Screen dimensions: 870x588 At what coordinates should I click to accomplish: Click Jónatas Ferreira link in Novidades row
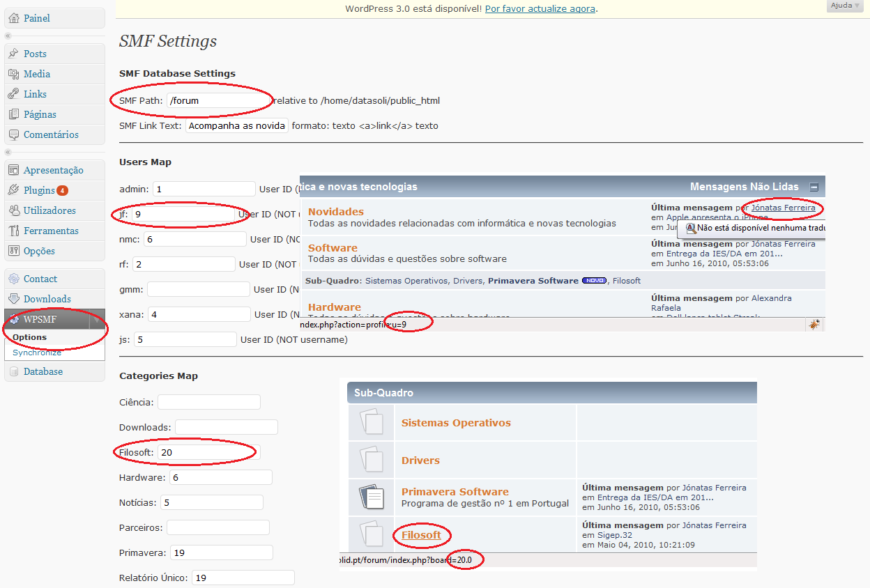pyautogui.click(x=783, y=208)
